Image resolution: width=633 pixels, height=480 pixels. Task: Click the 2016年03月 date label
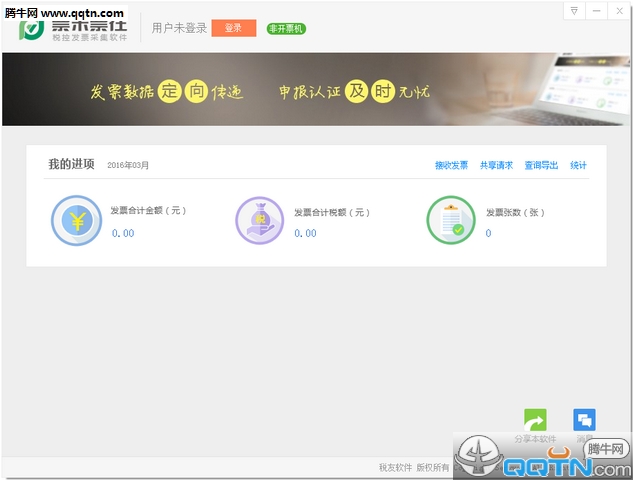[128, 165]
